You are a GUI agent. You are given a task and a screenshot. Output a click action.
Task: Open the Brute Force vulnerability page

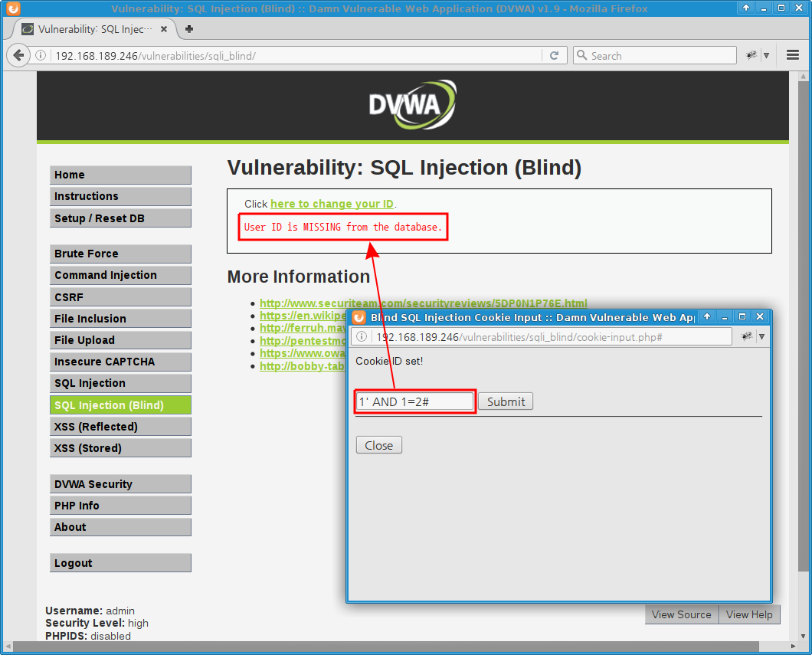click(x=120, y=254)
